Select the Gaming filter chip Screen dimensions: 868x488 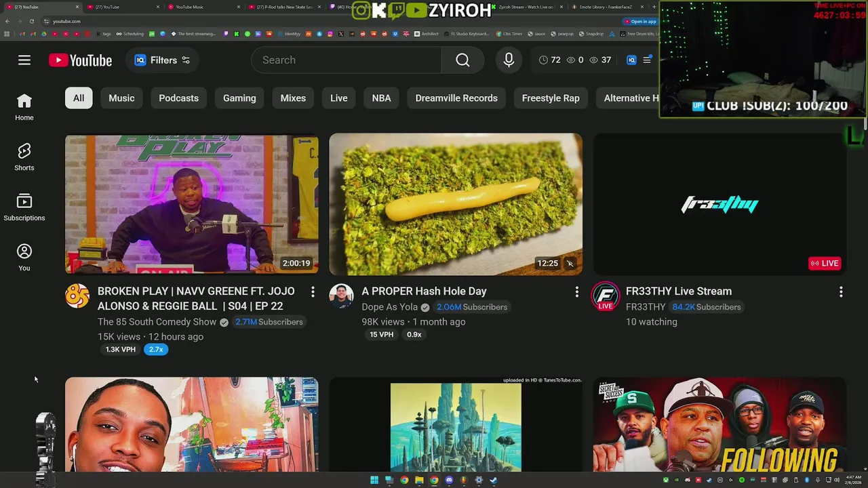[x=239, y=98]
